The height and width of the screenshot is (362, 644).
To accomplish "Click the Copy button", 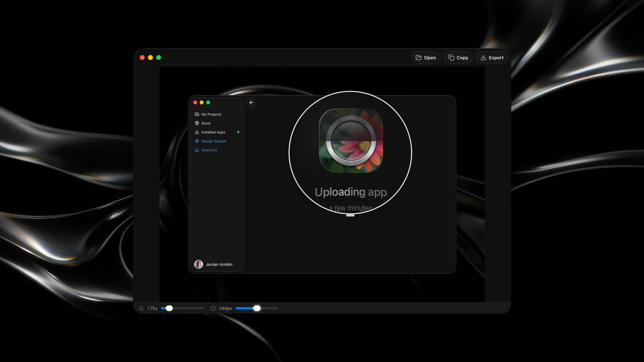I will click(x=458, y=58).
